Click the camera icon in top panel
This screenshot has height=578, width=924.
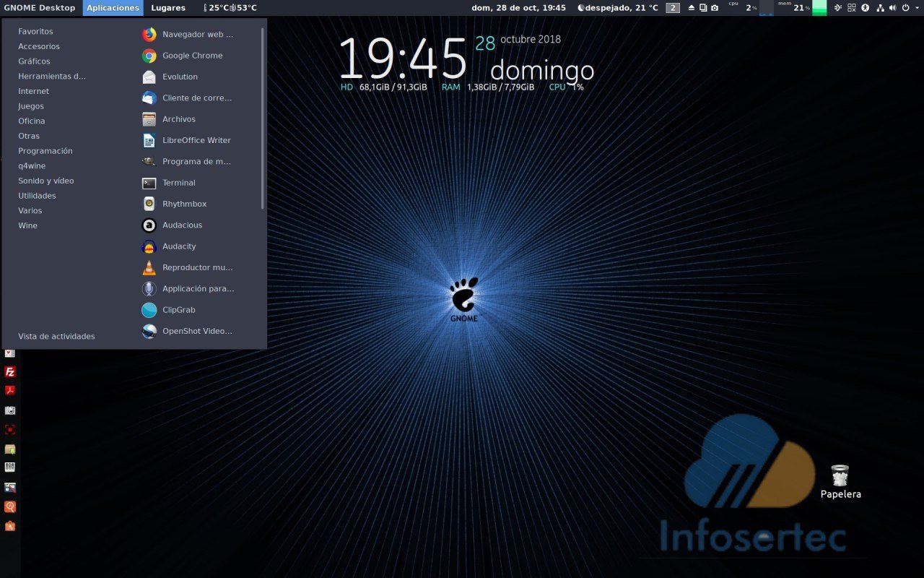click(715, 8)
